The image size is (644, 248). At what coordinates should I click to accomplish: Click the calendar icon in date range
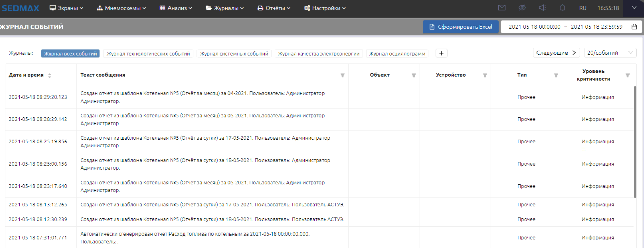point(634,27)
